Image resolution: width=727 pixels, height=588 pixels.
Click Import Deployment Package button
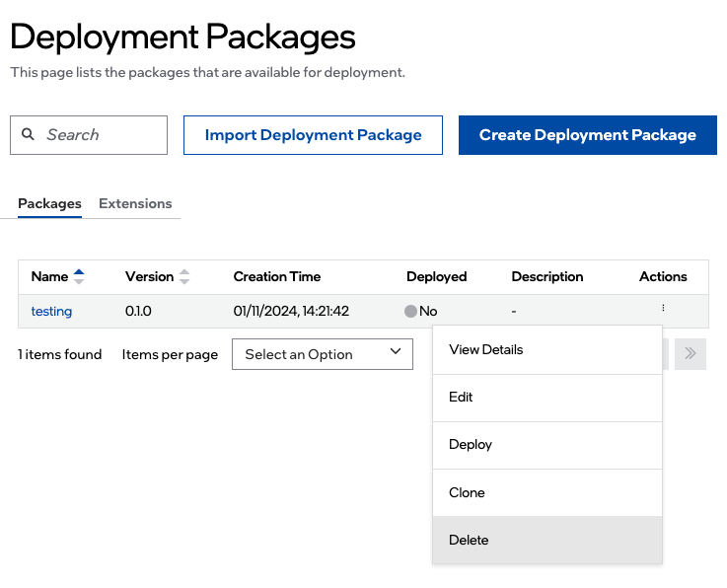coord(313,135)
